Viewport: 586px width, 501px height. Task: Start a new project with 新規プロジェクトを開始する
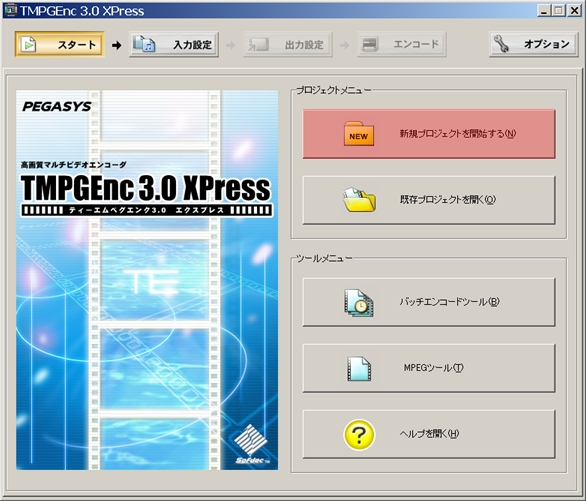[429, 134]
